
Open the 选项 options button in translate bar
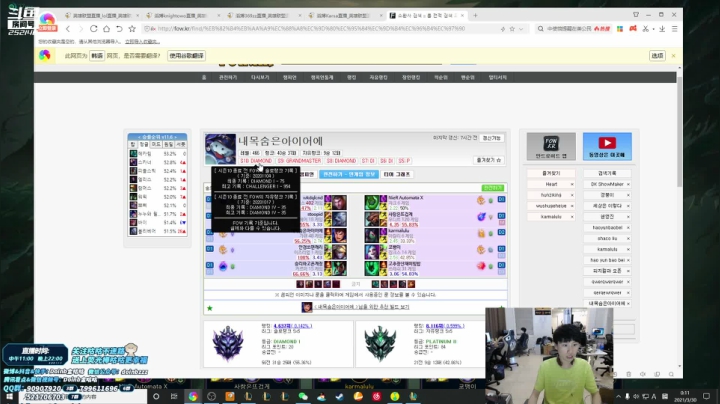pyautogui.click(x=658, y=56)
